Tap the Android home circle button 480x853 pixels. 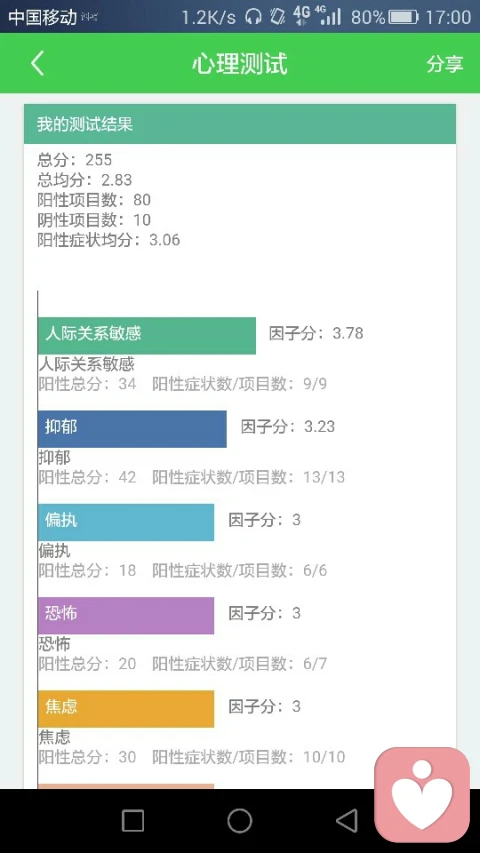[x=239, y=820]
